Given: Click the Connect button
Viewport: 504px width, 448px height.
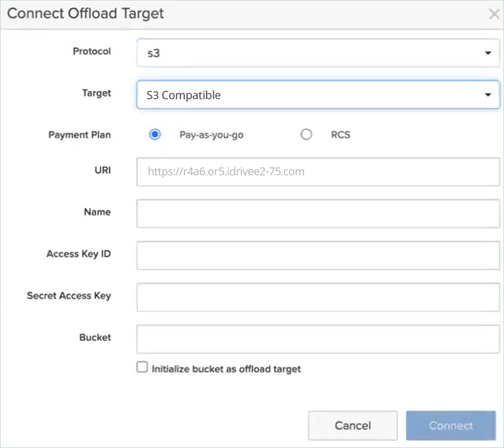Looking at the screenshot, I should pyautogui.click(x=451, y=426).
